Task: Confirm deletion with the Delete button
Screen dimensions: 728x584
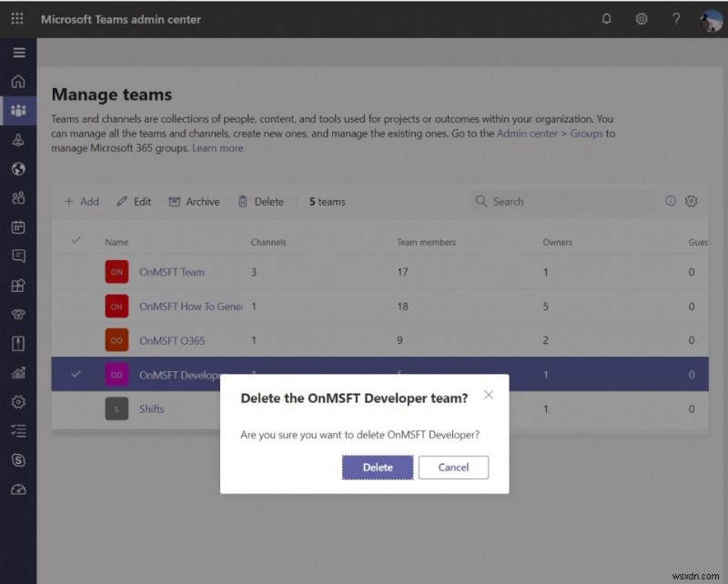Action: click(378, 467)
